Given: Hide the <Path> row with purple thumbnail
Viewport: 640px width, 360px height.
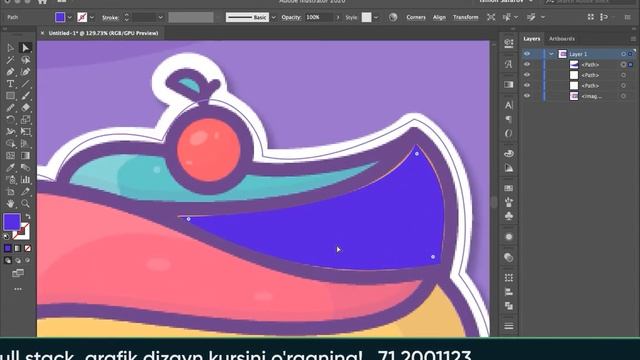Looking at the screenshot, I should pos(527,64).
